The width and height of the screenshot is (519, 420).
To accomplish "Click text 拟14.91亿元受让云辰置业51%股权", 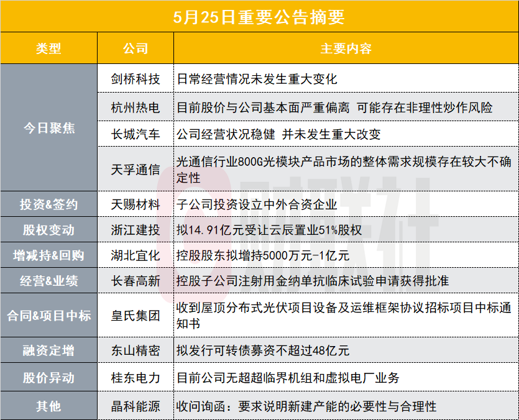I will [x=269, y=230].
